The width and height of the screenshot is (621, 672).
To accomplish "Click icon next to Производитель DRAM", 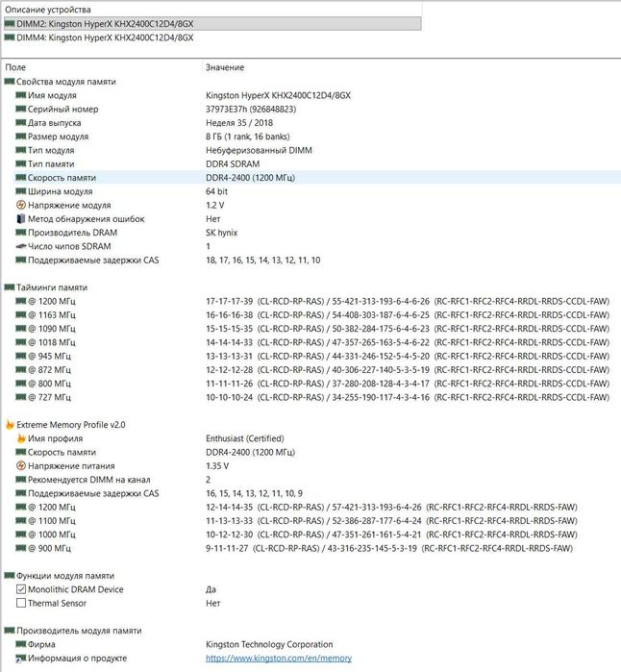I will pos(21,233).
